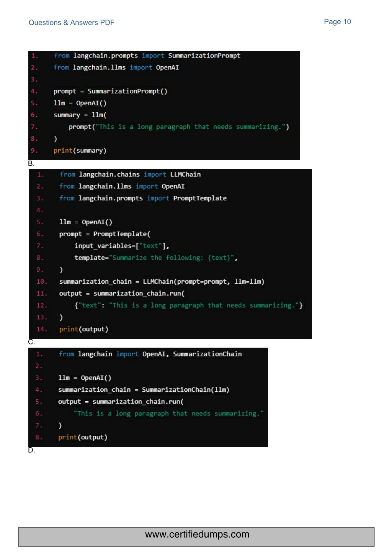
Task: Select answer option letter C.
Action: 31,342
